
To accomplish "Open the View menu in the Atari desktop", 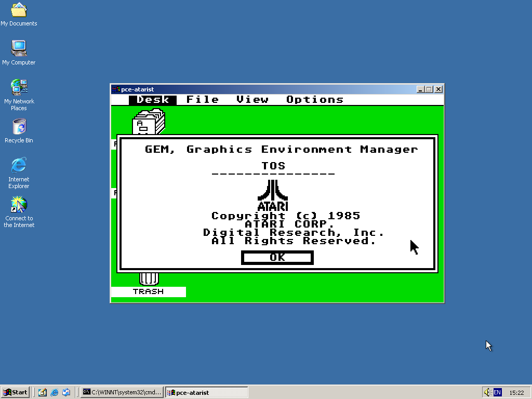I will pyautogui.click(x=252, y=100).
